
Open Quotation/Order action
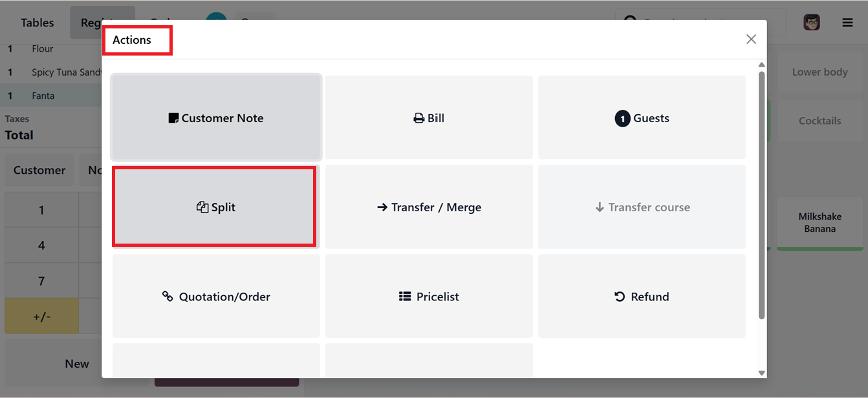[216, 296]
